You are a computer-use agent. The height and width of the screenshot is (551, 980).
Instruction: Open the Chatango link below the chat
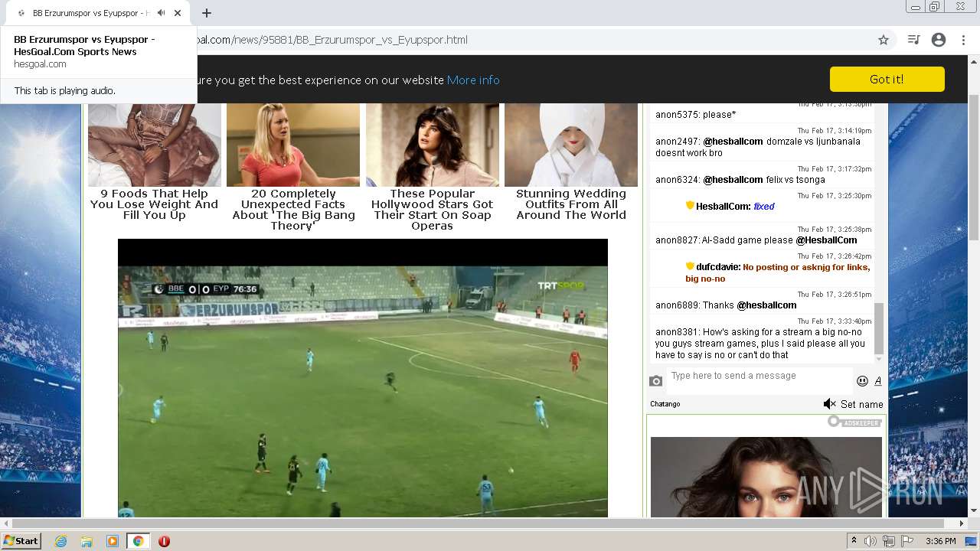pyautogui.click(x=665, y=404)
